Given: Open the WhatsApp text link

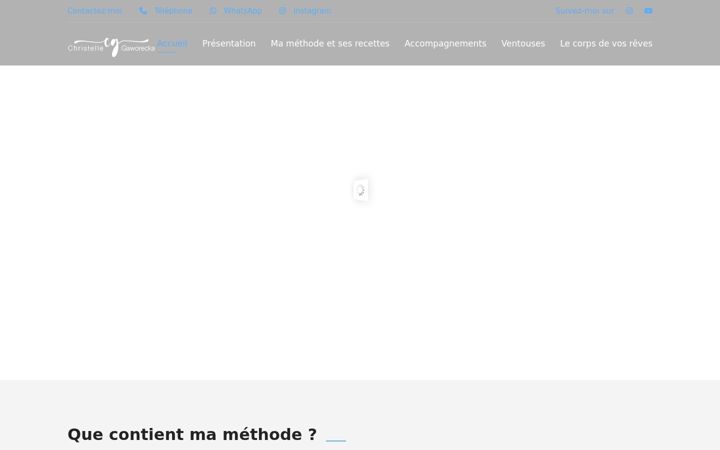Looking at the screenshot, I should point(242,11).
